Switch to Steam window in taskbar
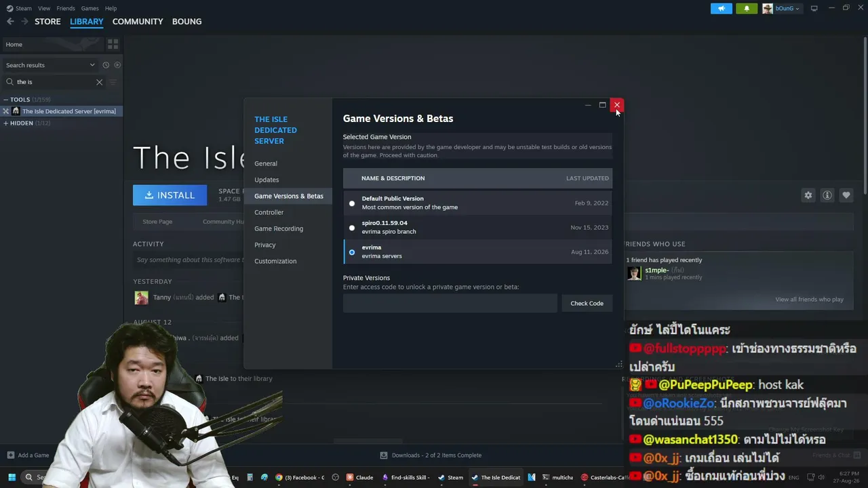The height and width of the screenshot is (488, 868). click(x=450, y=477)
